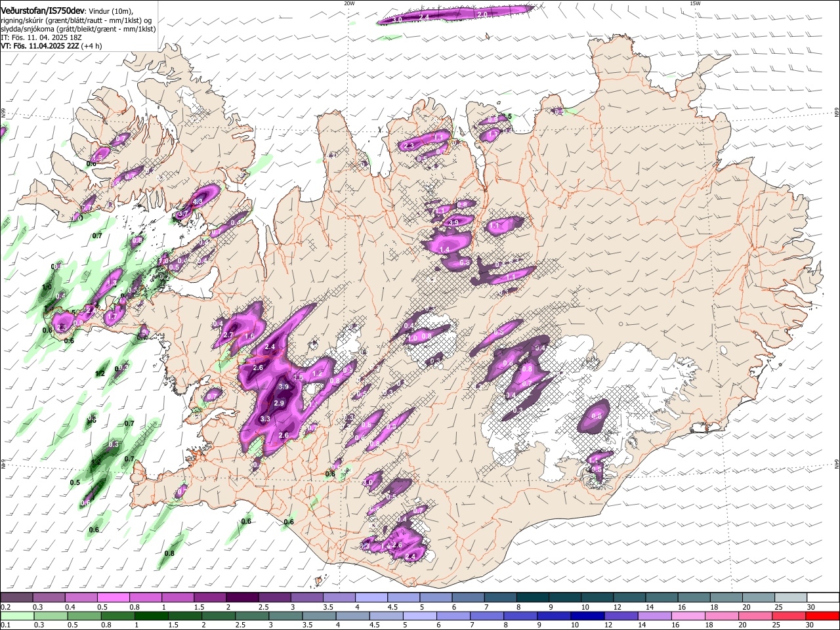Click the snow legend swatch between 1 and 1.5
This screenshot has height=630, width=840.
pos(177,598)
